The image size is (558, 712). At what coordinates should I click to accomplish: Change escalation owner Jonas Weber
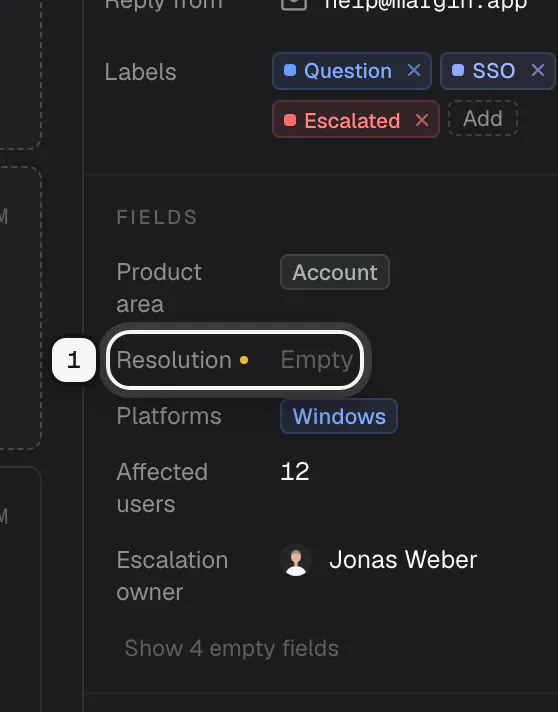point(379,560)
